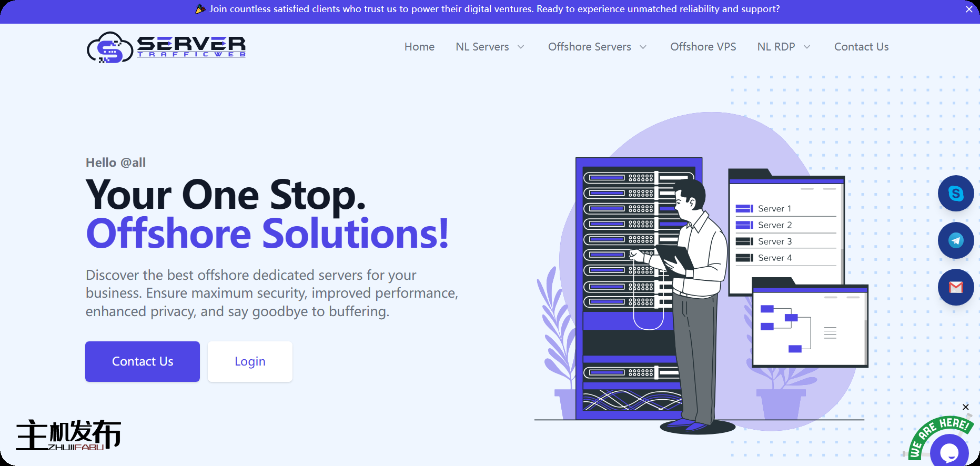
Task: Click the Skype contact icon
Action: [955, 194]
